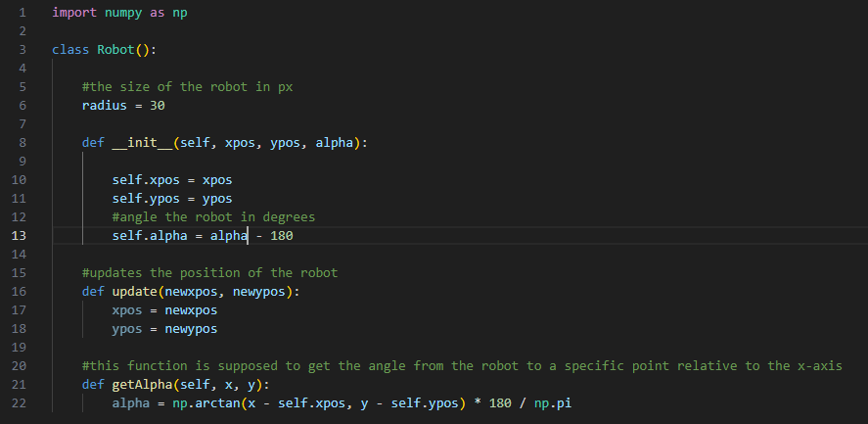Click 'self.alpha' on line 13
868x424 pixels.
pos(150,236)
